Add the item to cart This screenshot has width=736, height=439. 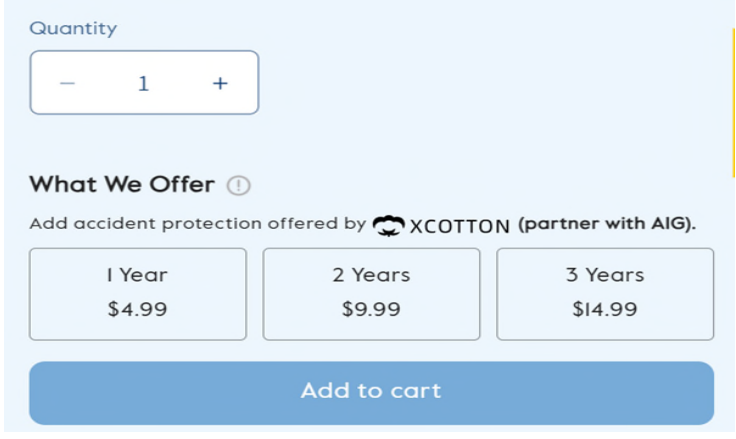[371, 393]
